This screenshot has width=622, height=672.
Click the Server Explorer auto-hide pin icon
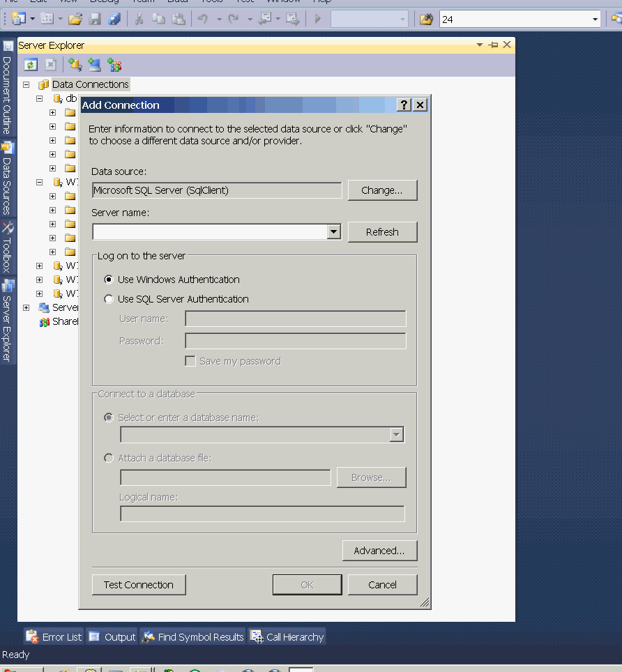click(x=494, y=45)
